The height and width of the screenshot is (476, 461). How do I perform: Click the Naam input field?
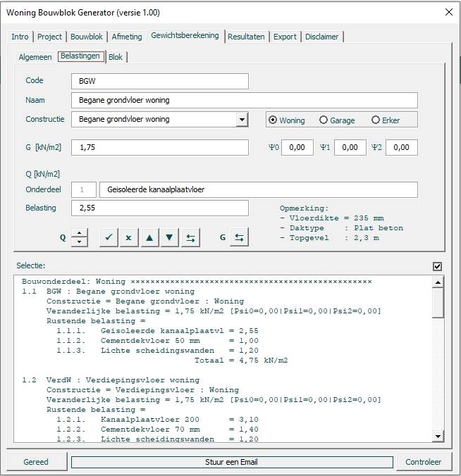(x=245, y=100)
